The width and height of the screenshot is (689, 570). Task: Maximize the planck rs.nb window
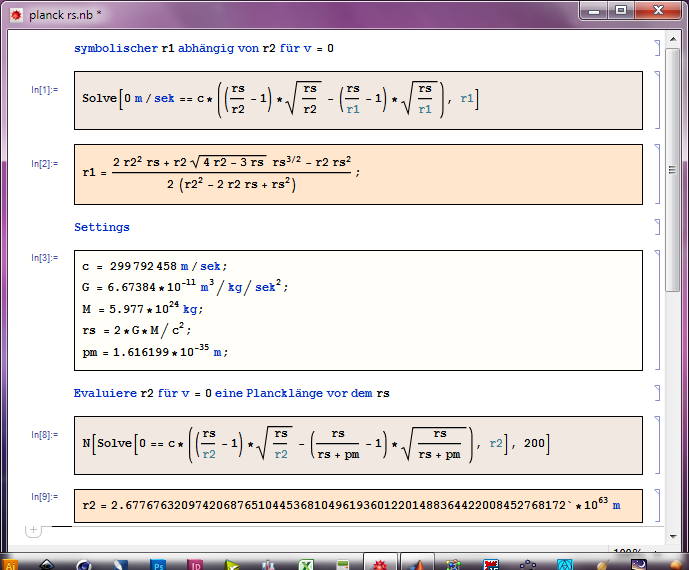pos(621,10)
